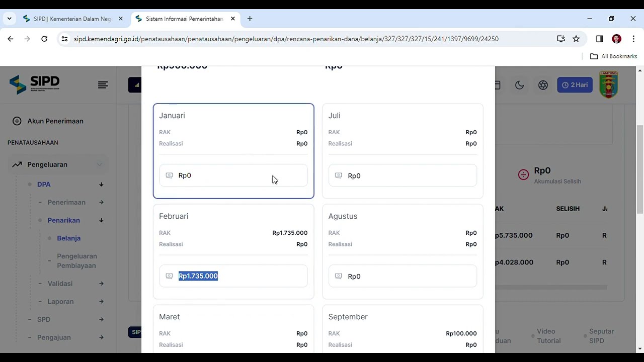Click the browser back arrow
This screenshot has width=644, height=362.
tap(11, 39)
